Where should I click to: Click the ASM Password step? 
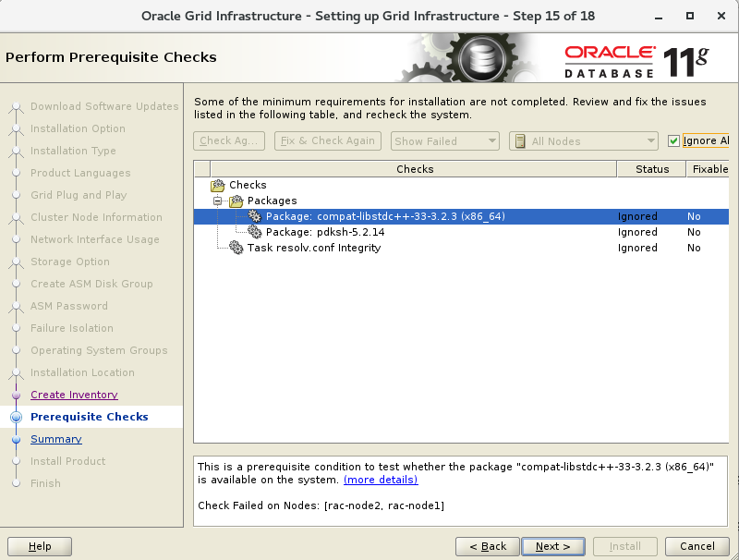(x=68, y=306)
